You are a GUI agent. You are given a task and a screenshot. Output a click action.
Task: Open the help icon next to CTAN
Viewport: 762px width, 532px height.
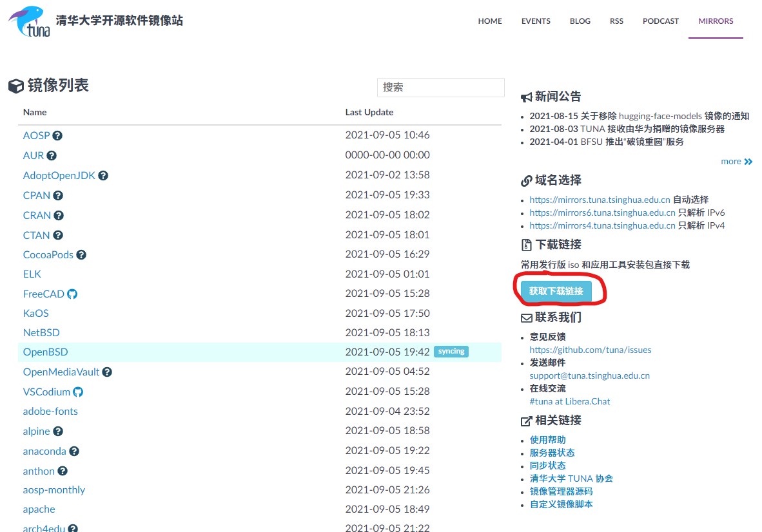coord(58,236)
